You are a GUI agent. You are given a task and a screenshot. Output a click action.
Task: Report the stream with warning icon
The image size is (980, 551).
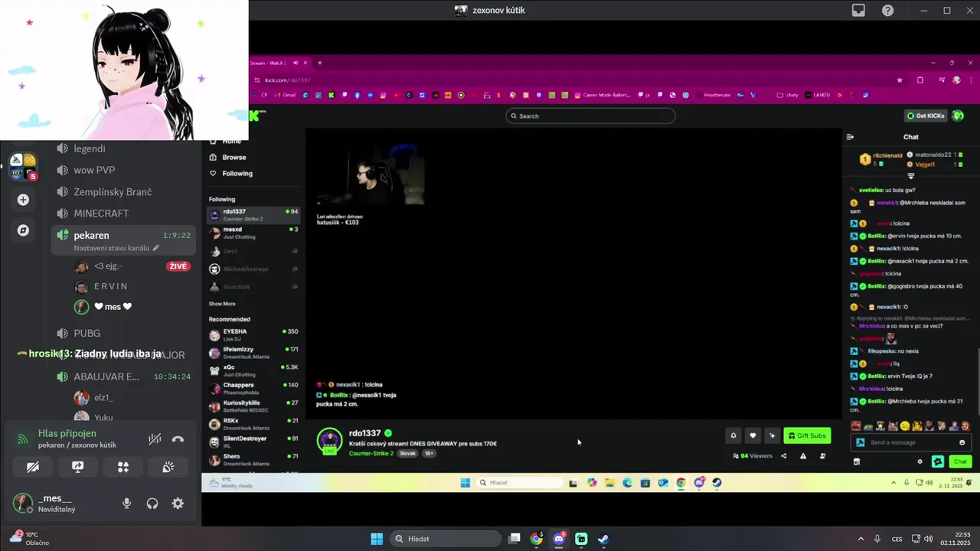click(803, 456)
